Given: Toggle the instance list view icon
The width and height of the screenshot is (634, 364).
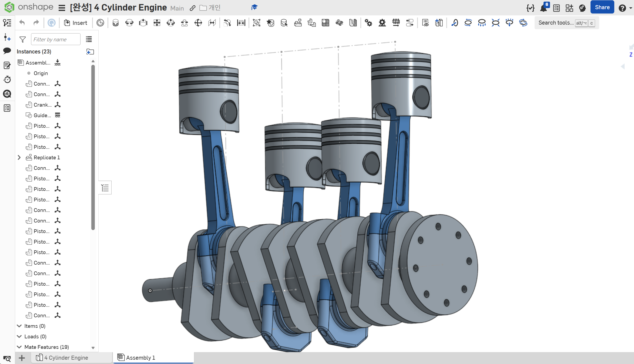Looking at the screenshot, I should click(x=89, y=40).
